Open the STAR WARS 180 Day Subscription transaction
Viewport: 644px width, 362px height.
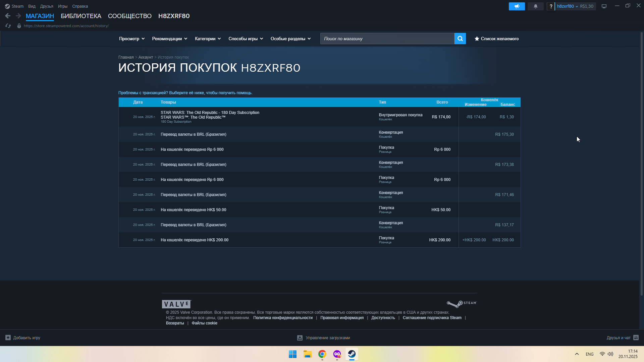(210, 113)
